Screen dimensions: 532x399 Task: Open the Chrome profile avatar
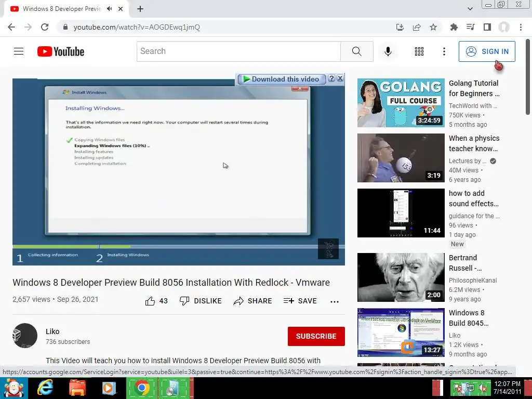504,27
